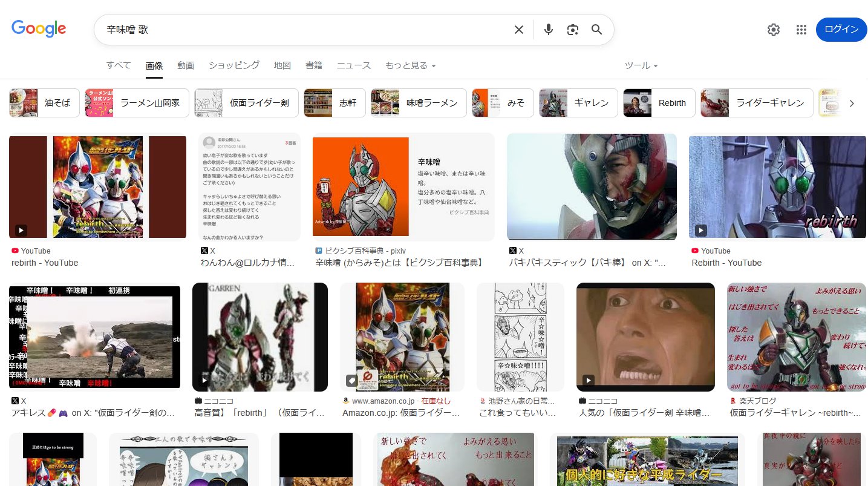The height and width of the screenshot is (486, 868).
Task: Open アキレス explosion image thumbnail
Action: pos(94,337)
